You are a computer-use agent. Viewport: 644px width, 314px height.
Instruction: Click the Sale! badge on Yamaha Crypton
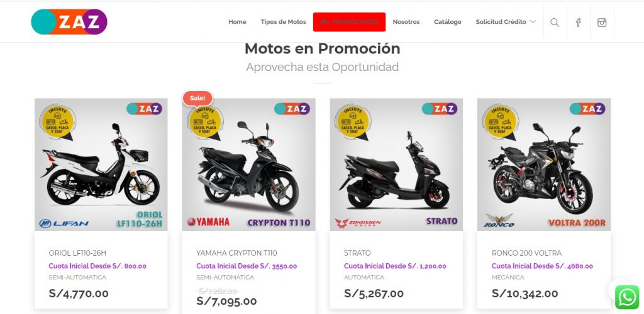pos(197,99)
